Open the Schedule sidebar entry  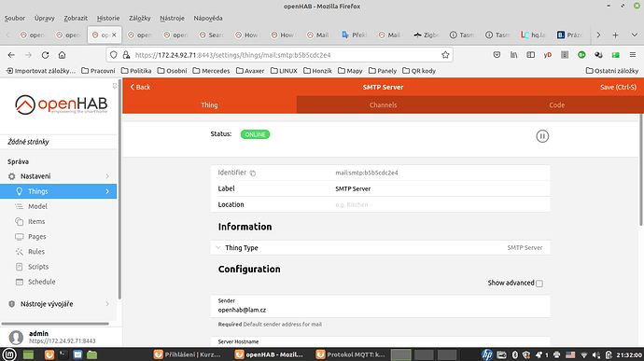tap(58, 282)
